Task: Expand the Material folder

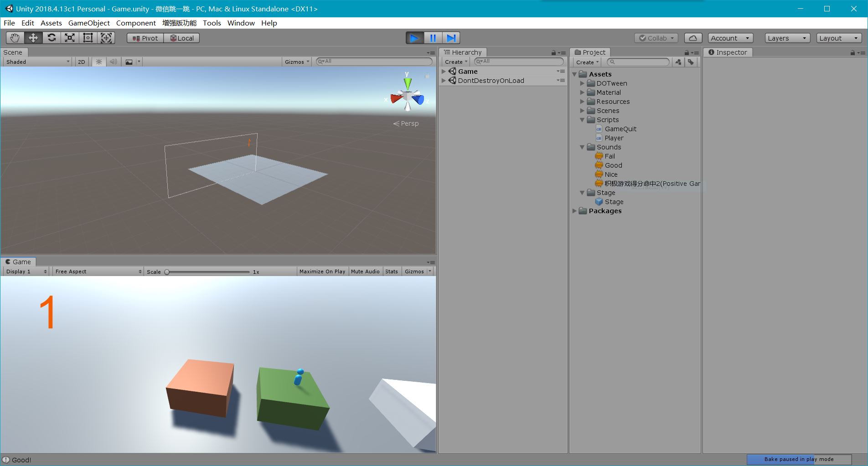Action: tap(582, 92)
